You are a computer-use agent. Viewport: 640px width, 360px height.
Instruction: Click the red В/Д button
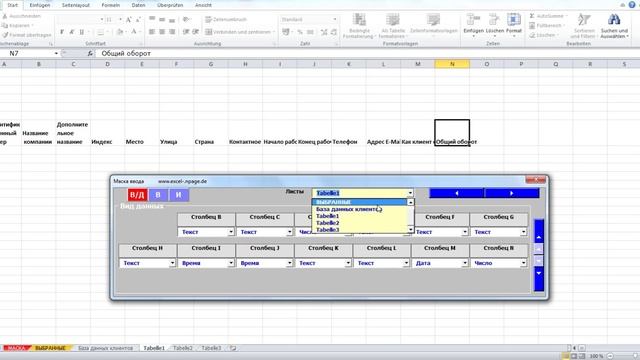(x=137, y=195)
